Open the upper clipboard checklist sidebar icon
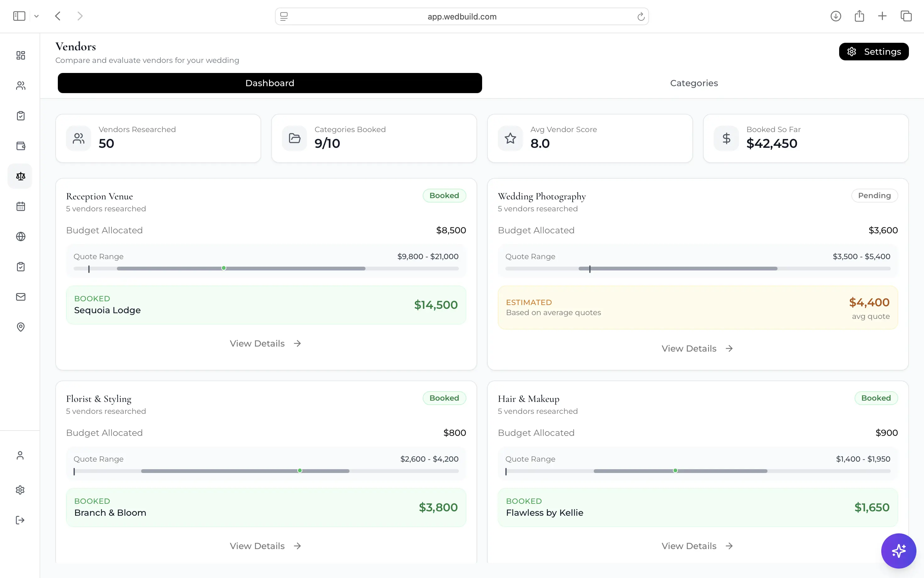Image resolution: width=924 pixels, height=578 pixels. (21, 116)
